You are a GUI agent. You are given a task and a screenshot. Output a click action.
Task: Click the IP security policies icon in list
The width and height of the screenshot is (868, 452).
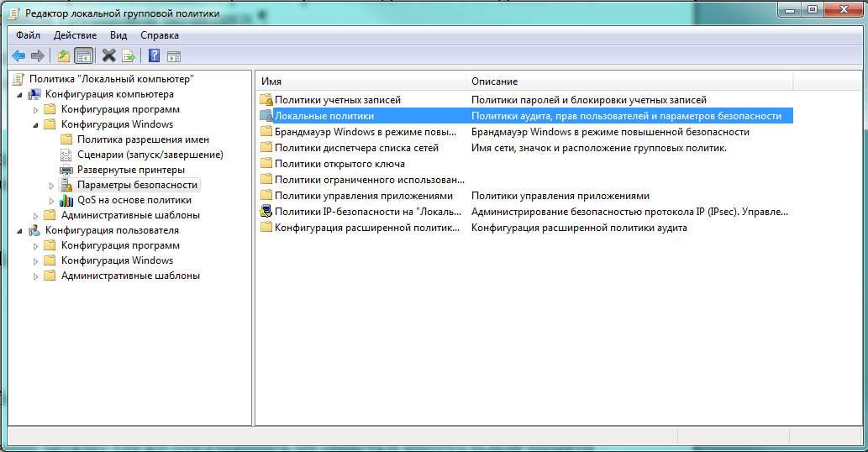[266, 212]
